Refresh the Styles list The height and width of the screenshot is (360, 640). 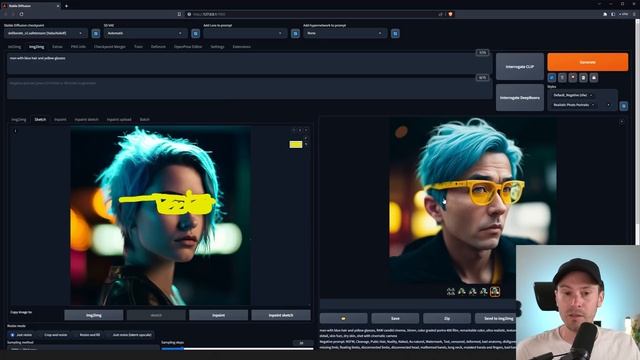624,106
